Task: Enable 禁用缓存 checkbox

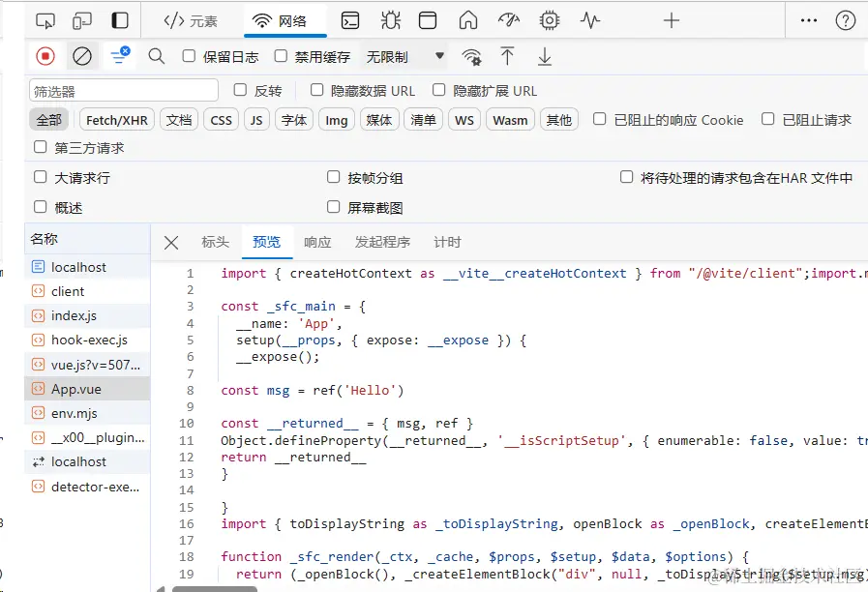Action: point(281,56)
